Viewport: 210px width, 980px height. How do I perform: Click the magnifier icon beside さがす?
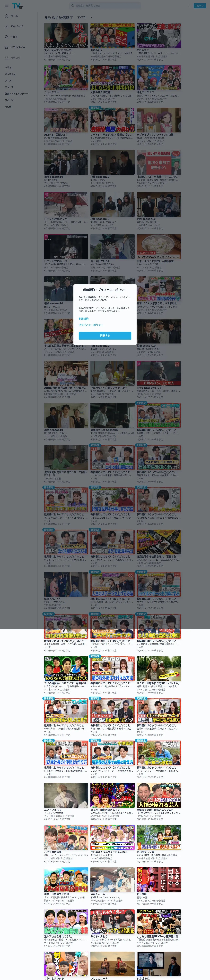(7, 37)
